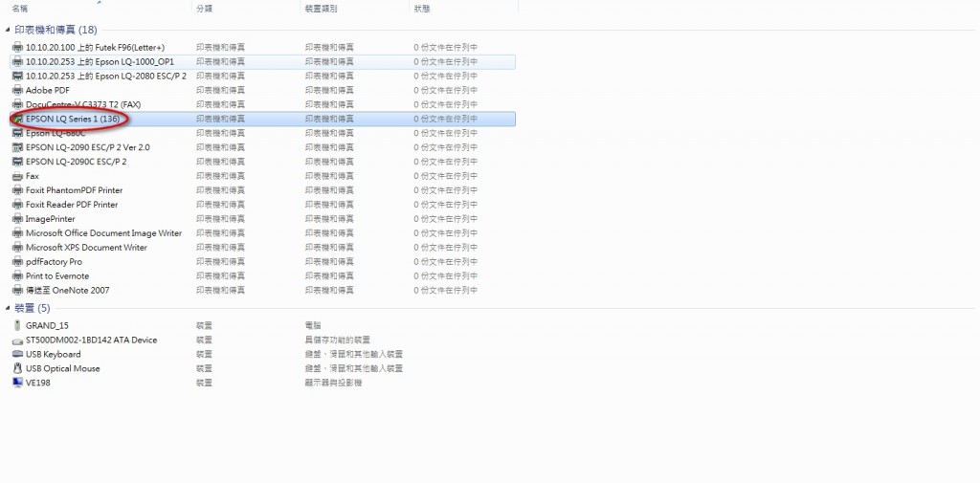Select the Epson LQ-680C printer icon
The height and width of the screenshot is (483, 980).
[17, 133]
